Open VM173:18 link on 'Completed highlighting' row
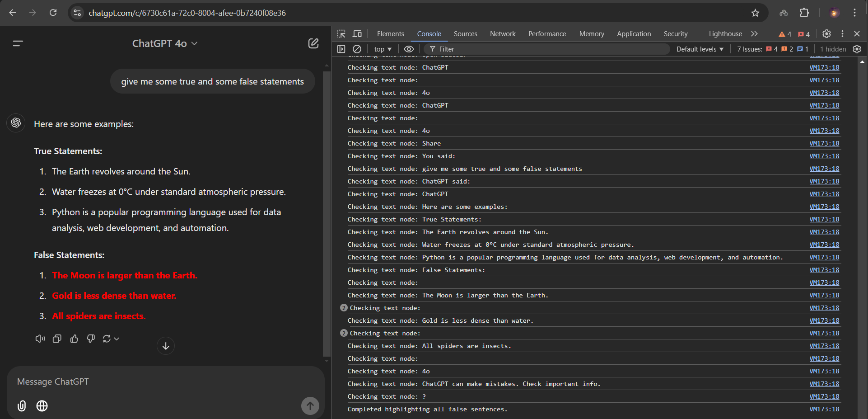 pos(824,409)
